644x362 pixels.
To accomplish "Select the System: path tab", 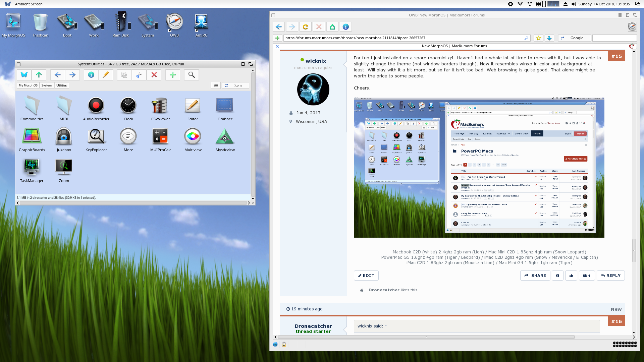I will pyautogui.click(x=47, y=85).
